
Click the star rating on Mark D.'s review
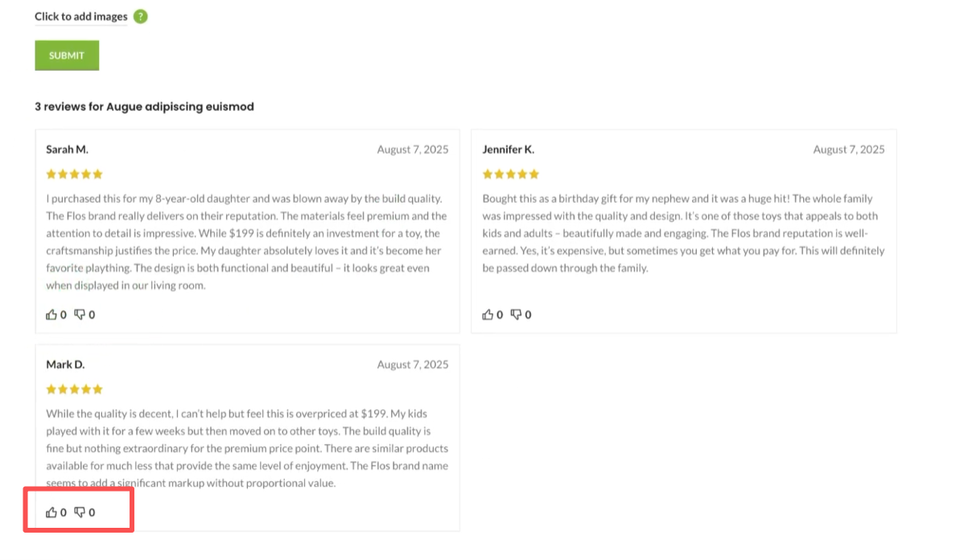[x=75, y=389]
